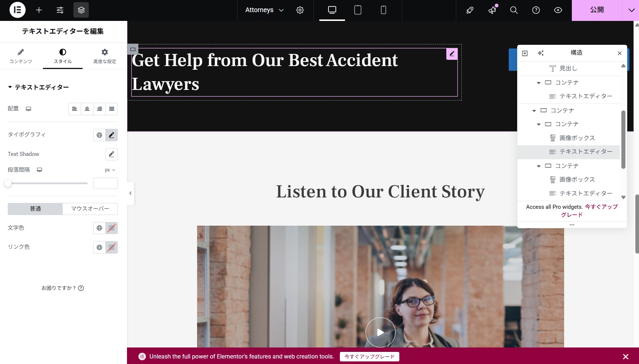Open page settings gear icon

tap(300, 10)
